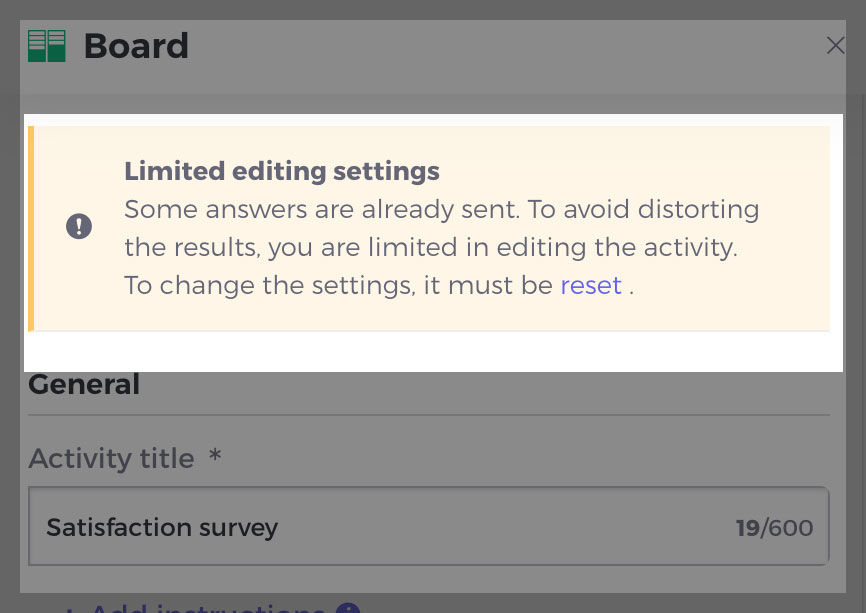Click the Board dialog title text

point(136,46)
